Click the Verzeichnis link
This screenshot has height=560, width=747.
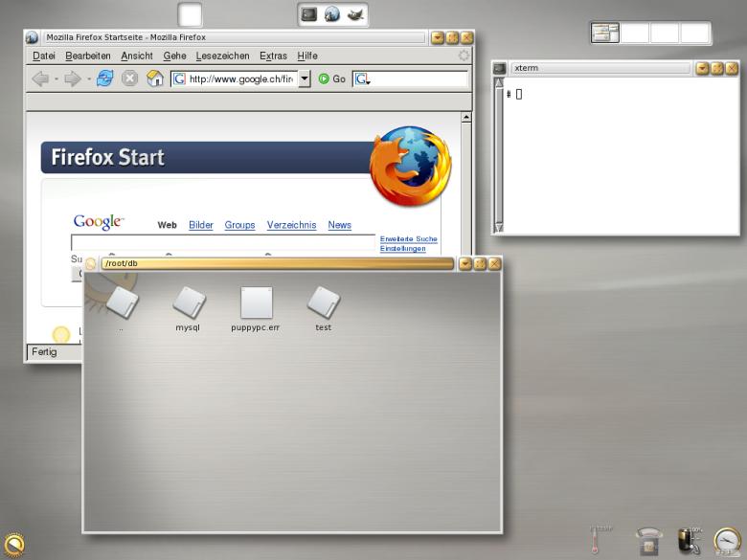point(291,225)
